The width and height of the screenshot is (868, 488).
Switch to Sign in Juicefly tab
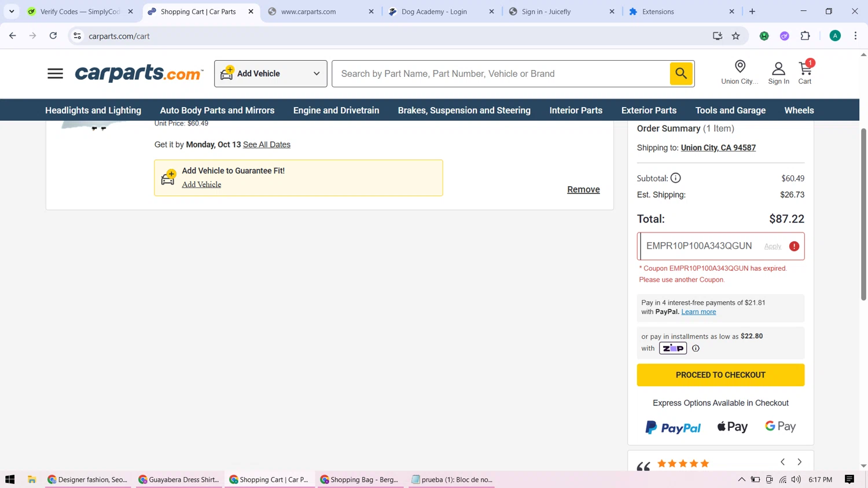pos(562,12)
